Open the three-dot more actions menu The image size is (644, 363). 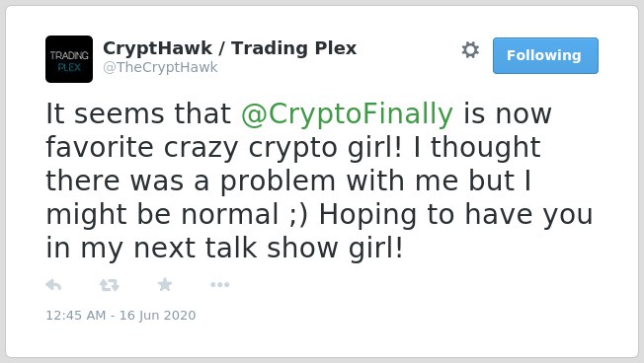click(219, 285)
